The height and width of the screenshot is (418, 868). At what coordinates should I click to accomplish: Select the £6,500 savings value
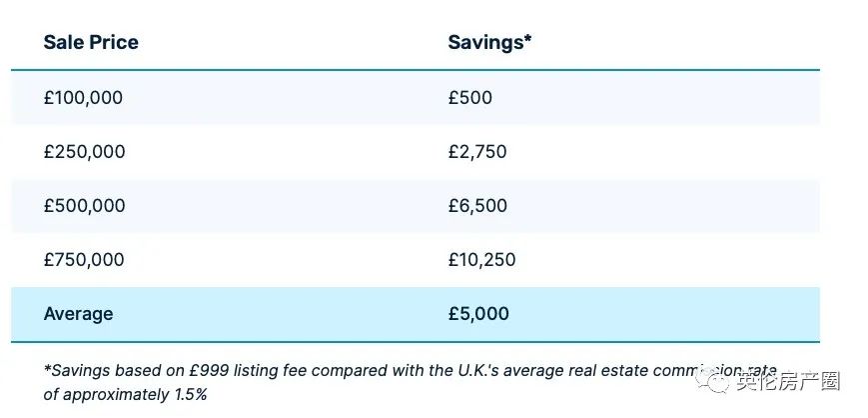477,205
